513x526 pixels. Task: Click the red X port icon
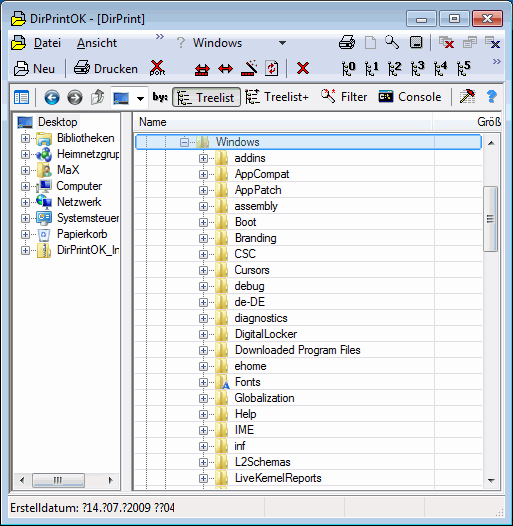pyautogui.click(x=157, y=68)
